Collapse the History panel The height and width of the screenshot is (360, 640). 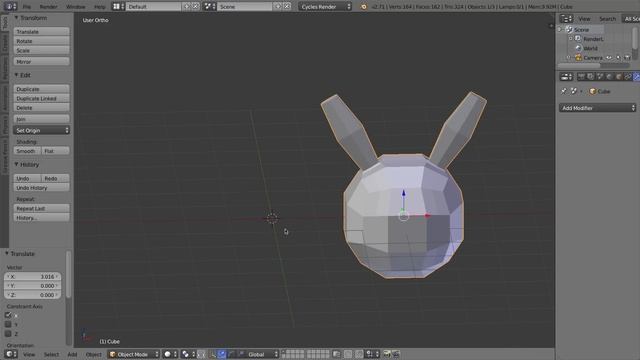pyautogui.click(x=16, y=164)
